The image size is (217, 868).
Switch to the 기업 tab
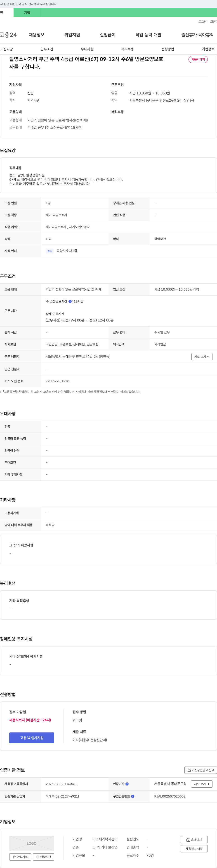[27, 12]
